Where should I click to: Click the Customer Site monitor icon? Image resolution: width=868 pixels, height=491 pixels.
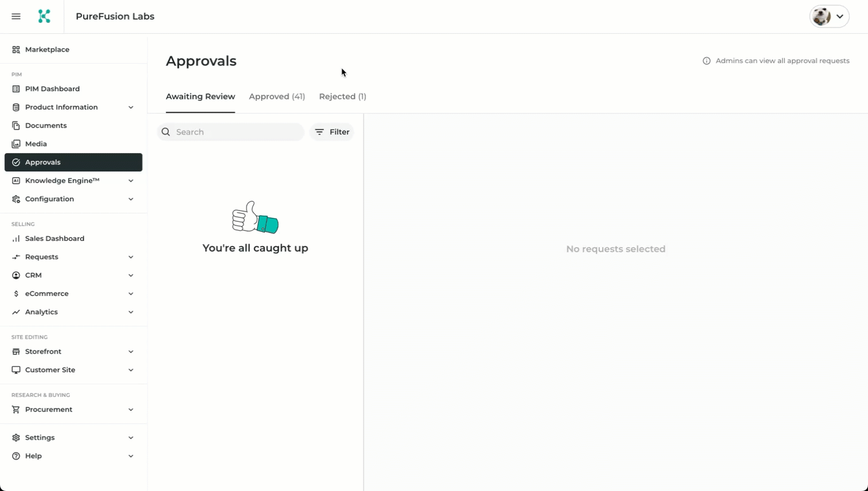pos(16,370)
